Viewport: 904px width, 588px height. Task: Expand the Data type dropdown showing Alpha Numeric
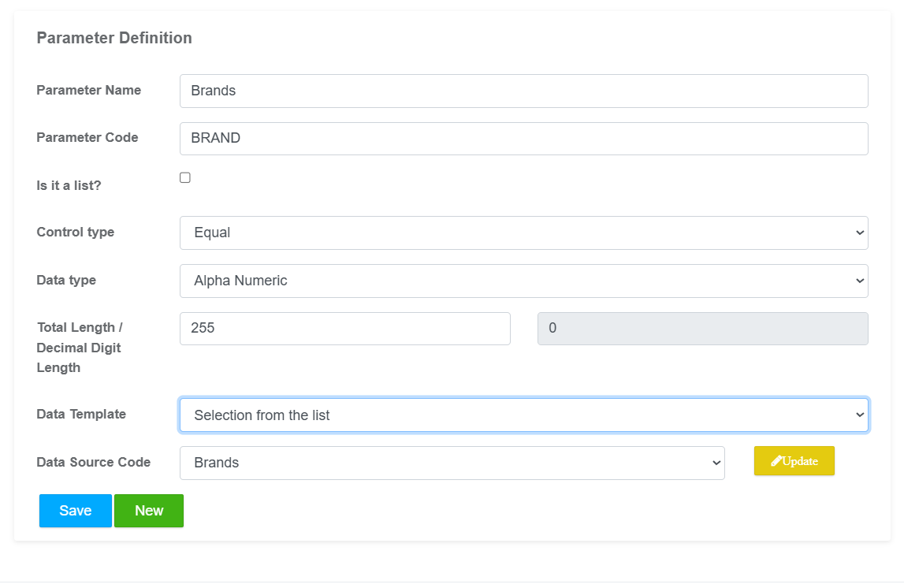523,281
